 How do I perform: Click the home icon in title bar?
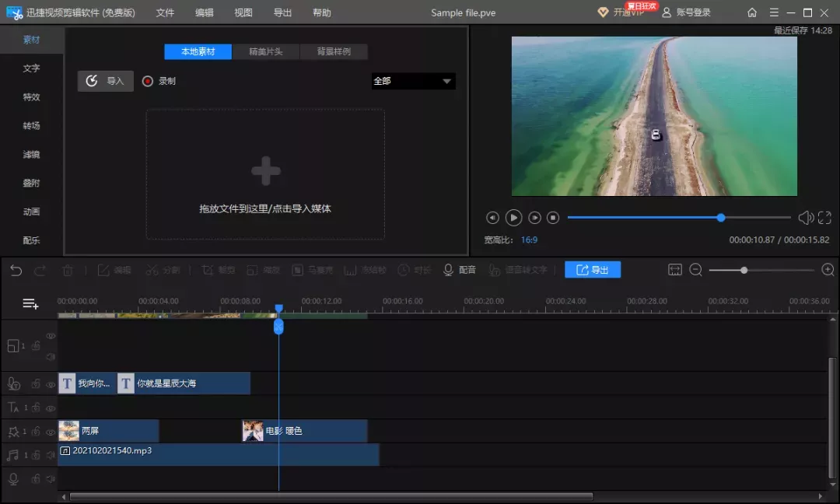click(x=752, y=12)
